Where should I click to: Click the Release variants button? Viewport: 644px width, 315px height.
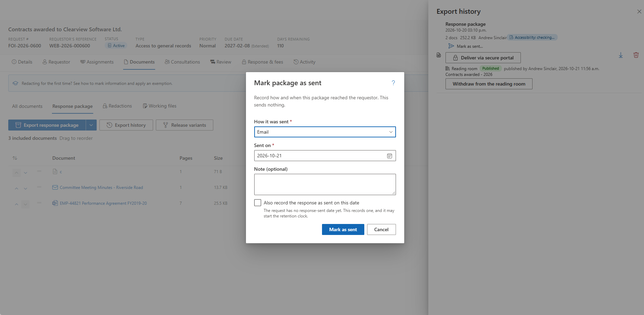[184, 125]
